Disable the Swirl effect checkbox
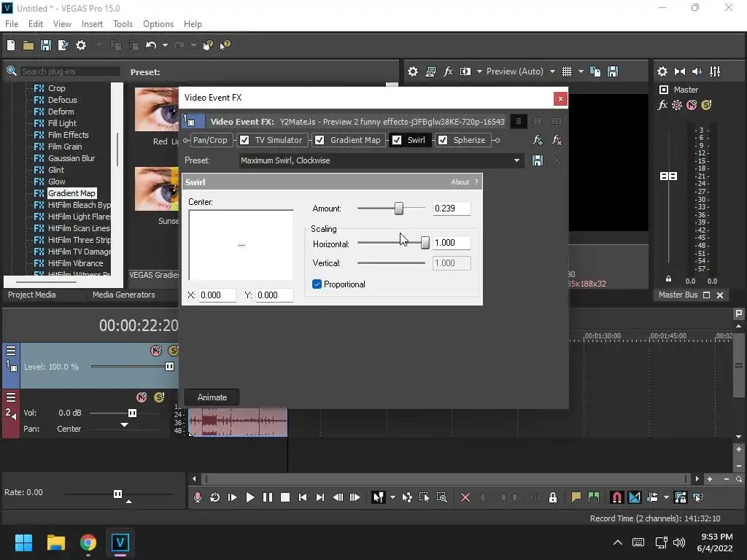This screenshot has width=747, height=560. tap(397, 140)
